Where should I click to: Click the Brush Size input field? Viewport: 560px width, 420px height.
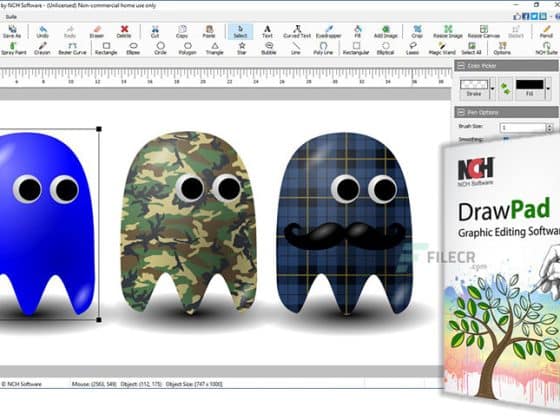[x=523, y=128]
